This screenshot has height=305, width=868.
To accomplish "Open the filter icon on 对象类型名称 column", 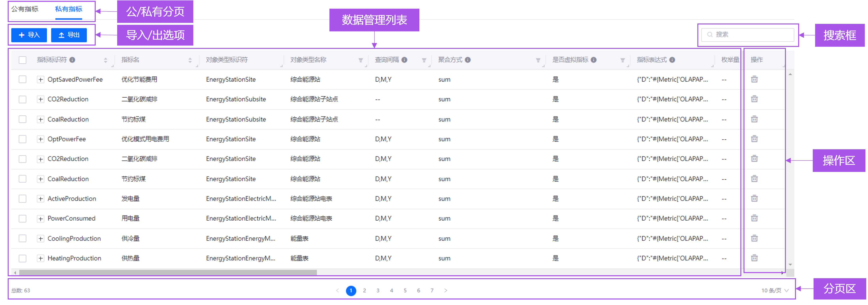I will [361, 60].
